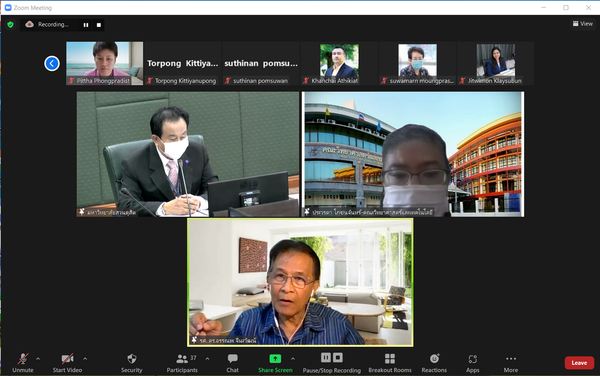Click muted mic icon on Khanchai Athikiat
The image size is (600, 376).
pyautogui.click(x=306, y=81)
